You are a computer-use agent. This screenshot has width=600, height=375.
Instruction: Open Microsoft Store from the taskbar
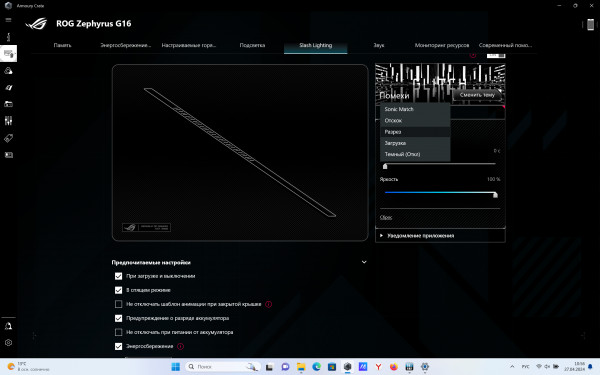[332, 367]
